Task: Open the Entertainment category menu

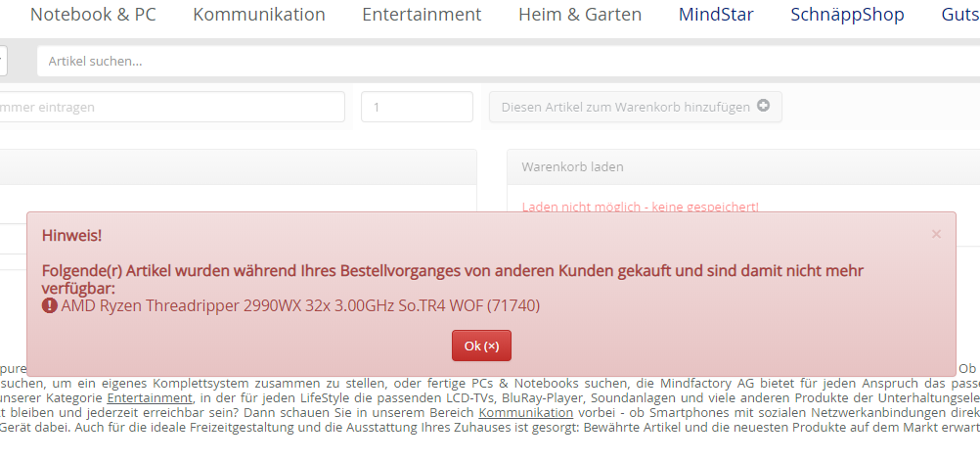Action: (x=422, y=15)
